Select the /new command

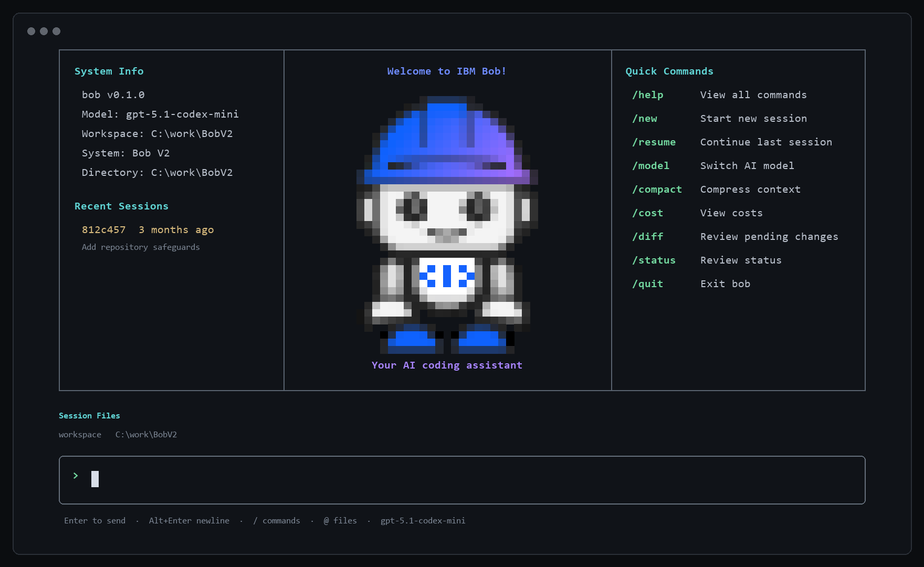point(645,119)
